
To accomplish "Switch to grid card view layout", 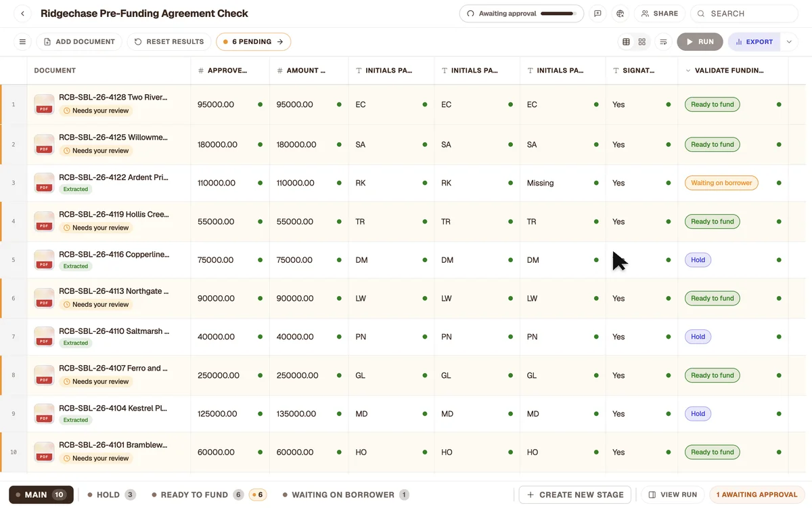I will click(642, 42).
